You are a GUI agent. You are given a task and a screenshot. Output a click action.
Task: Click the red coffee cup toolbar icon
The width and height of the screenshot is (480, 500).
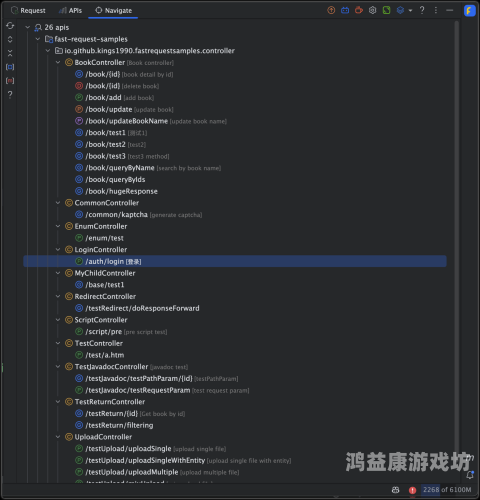359,10
